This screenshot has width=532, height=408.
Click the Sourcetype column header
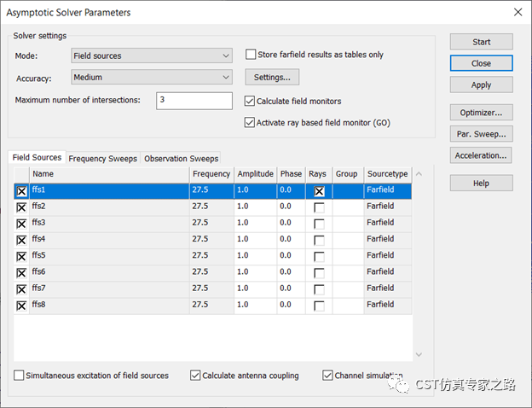click(x=388, y=174)
